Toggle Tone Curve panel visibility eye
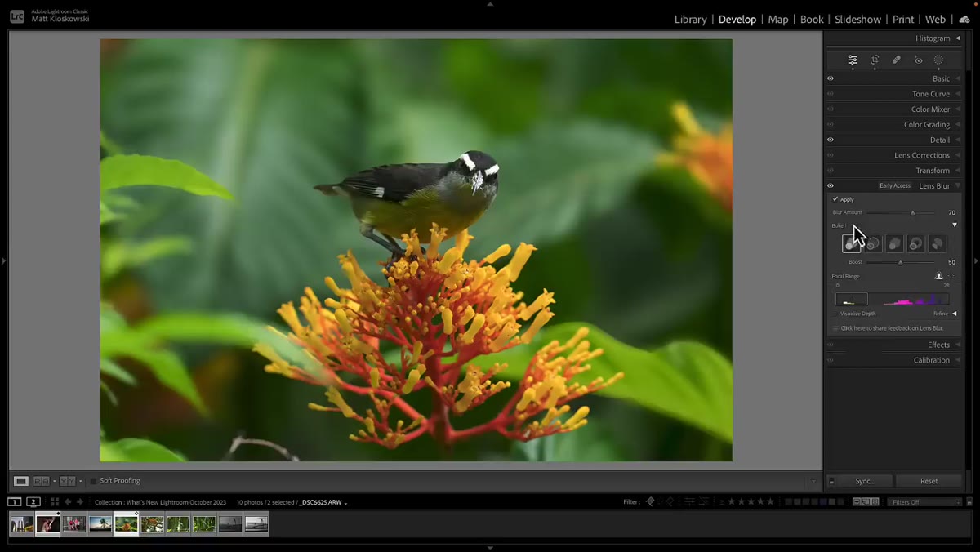The height and width of the screenshot is (552, 980). [831, 94]
